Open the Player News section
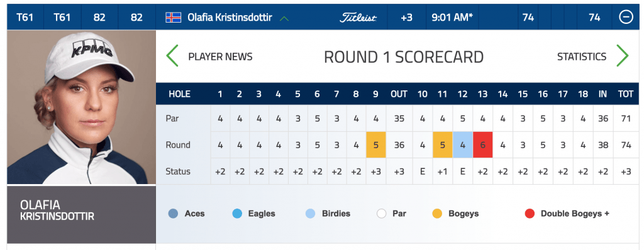The height and width of the screenshot is (250, 644). 220,57
